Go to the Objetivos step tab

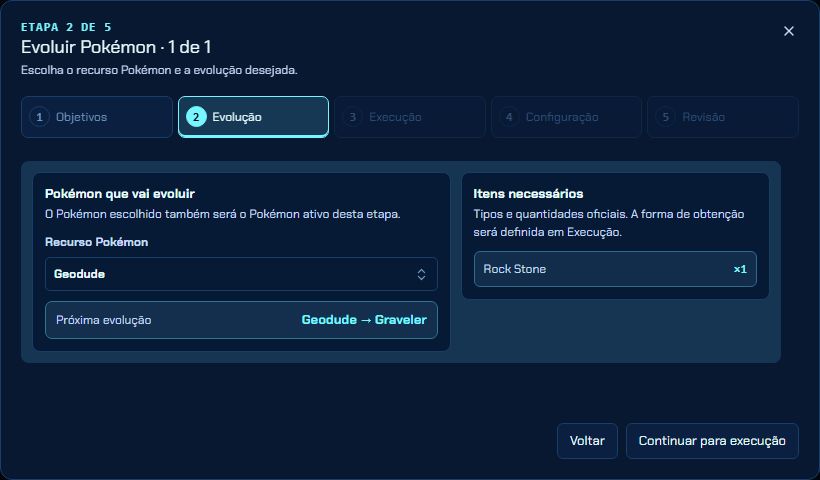97,117
